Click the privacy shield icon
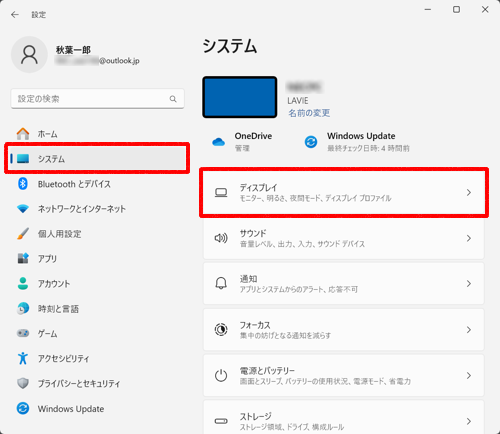500x434 pixels. tap(23, 383)
